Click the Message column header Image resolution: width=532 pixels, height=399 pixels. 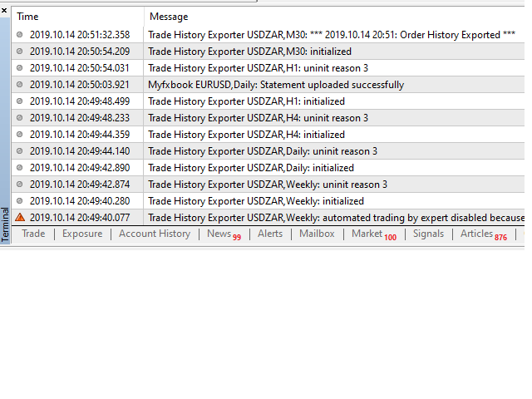[x=169, y=17]
